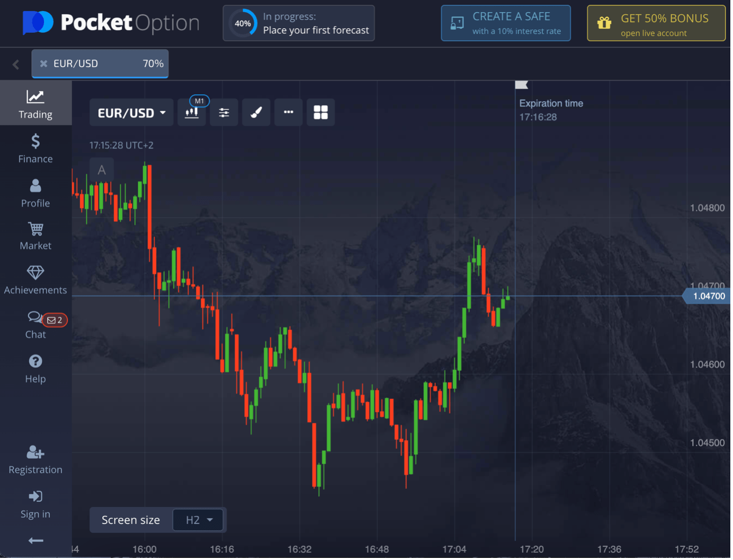This screenshot has height=560, width=733.
Task: Expand more chart options with ellipsis icon
Action: click(x=288, y=112)
